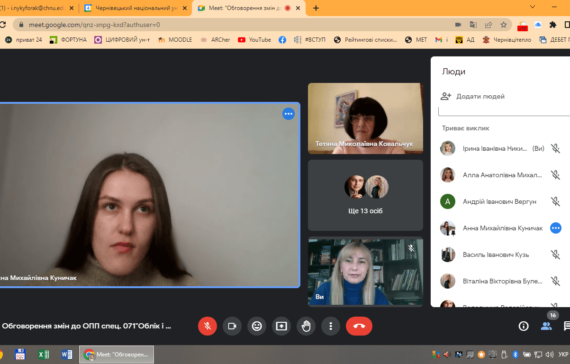Hang up with the red leave call button

tap(359, 326)
